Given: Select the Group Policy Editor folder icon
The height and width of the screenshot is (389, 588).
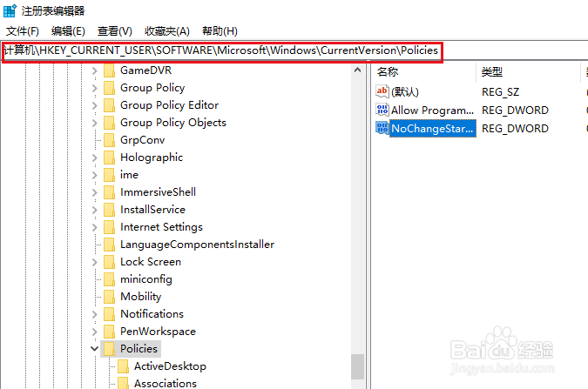Looking at the screenshot, I should tap(109, 105).
